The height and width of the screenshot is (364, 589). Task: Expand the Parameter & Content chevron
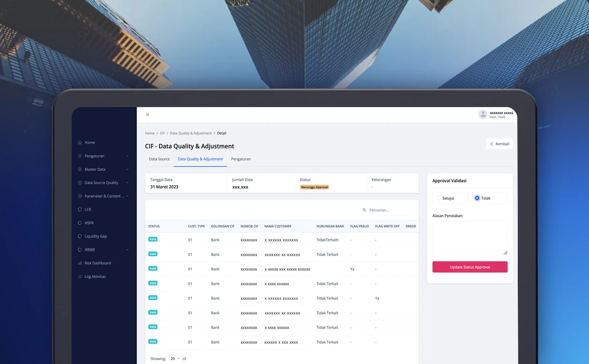(127, 196)
